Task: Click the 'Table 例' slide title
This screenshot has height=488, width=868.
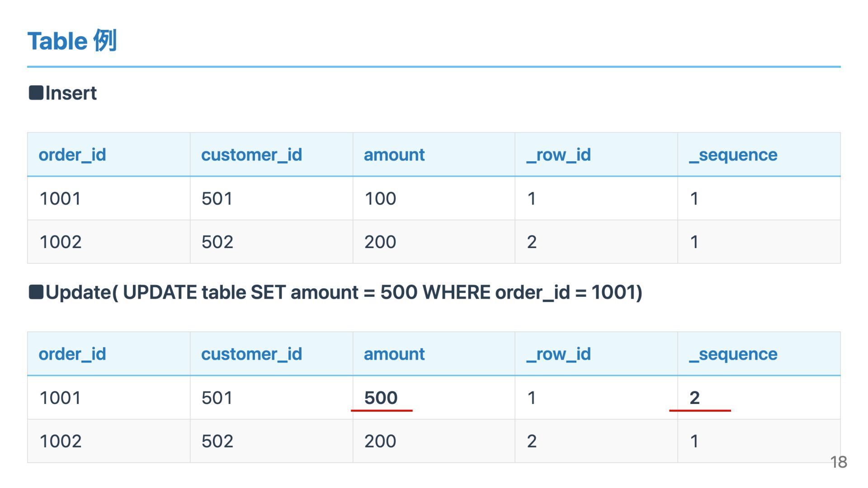Action: pyautogui.click(x=72, y=41)
